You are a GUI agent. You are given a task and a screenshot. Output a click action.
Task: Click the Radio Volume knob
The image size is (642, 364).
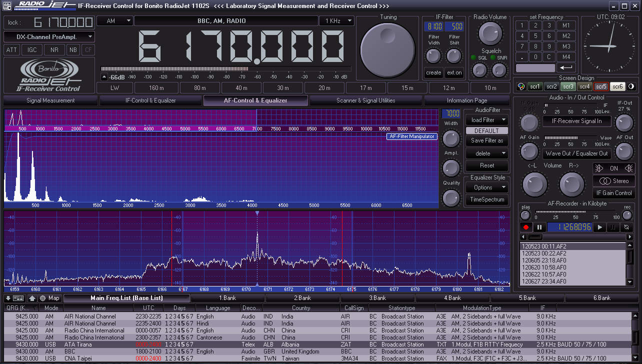490,33
